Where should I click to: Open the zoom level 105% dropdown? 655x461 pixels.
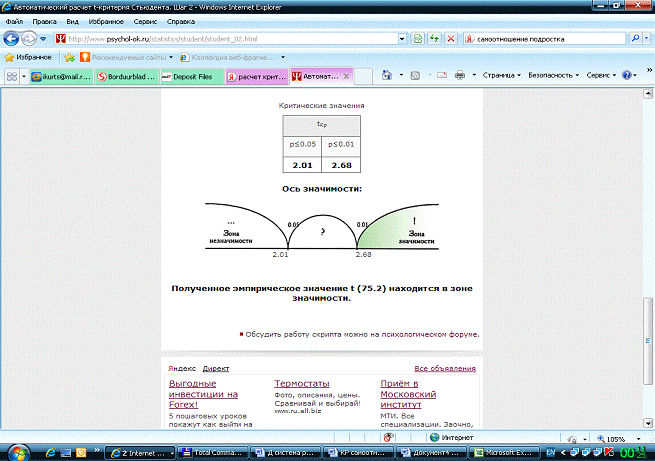point(620,438)
